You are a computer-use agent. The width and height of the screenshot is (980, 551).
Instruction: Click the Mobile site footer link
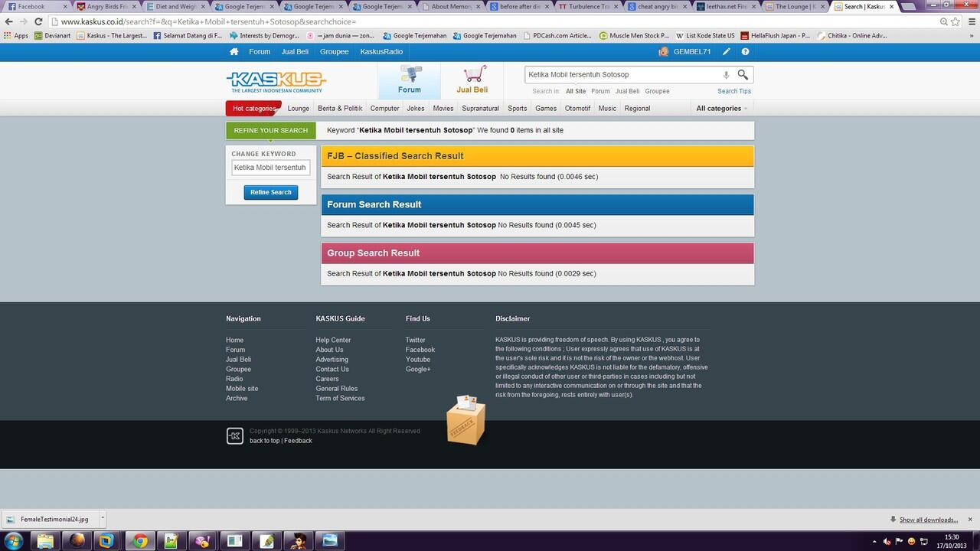tap(242, 388)
